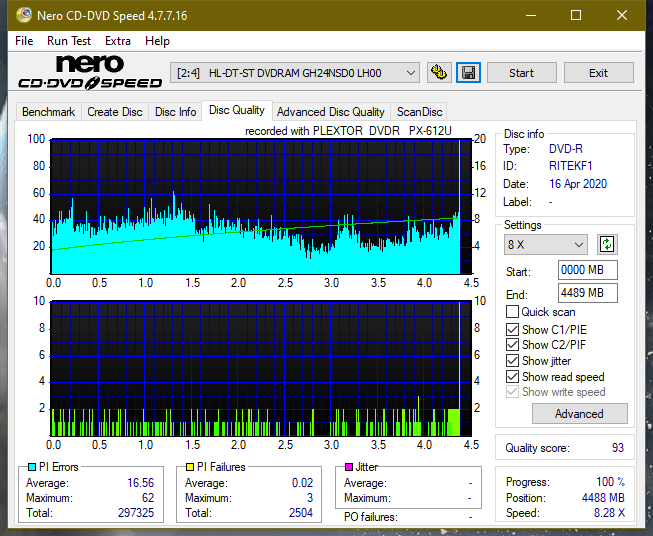
Task: Click PI Errors average value 16.56
Action: 140,483
